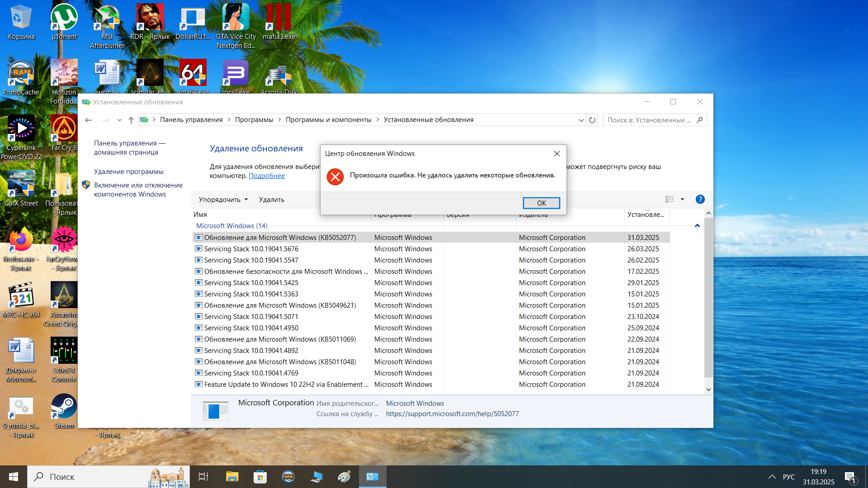Refresh the Installed Updates list

click(592, 120)
